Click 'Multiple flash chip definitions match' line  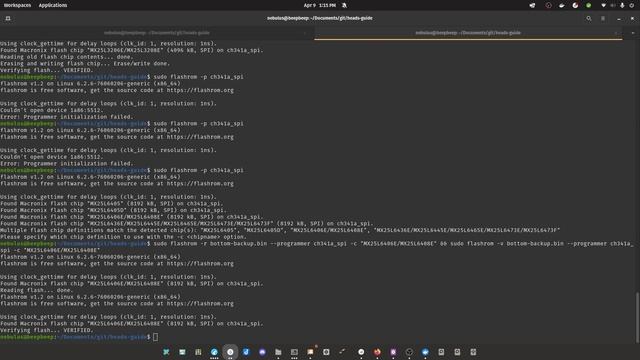coord(280,230)
